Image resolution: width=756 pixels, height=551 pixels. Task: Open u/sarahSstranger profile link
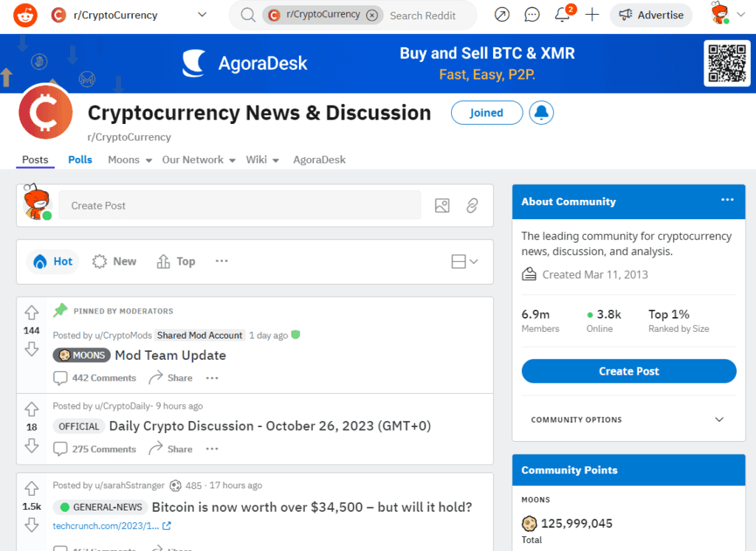(x=130, y=485)
